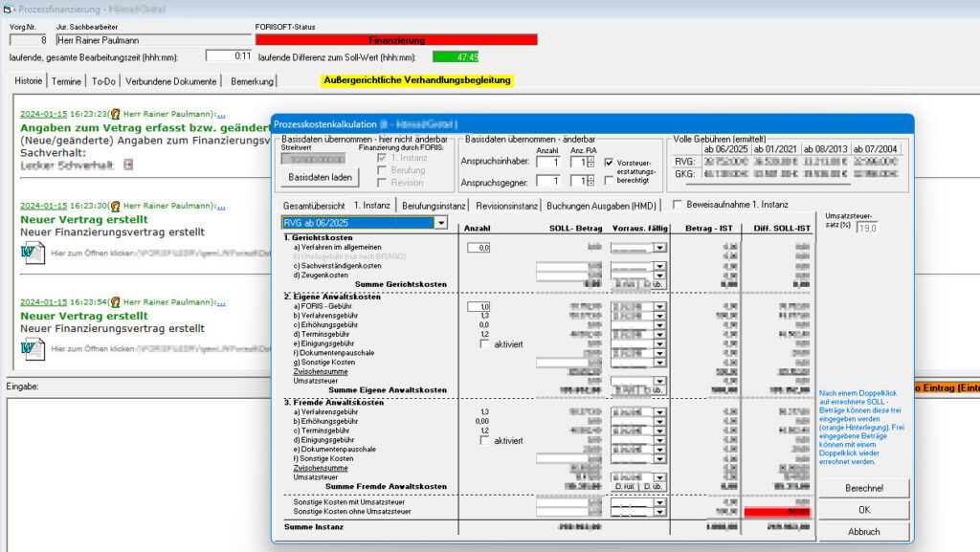Click Umsatzsteuersatz field showing 19,0

coord(867,228)
